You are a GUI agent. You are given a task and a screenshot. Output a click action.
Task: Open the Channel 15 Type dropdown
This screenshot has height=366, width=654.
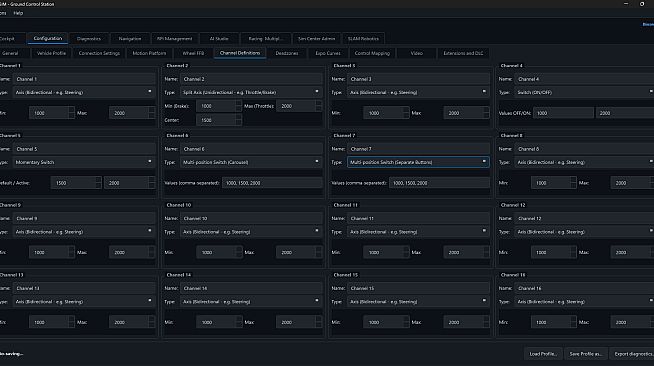tap(418, 302)
